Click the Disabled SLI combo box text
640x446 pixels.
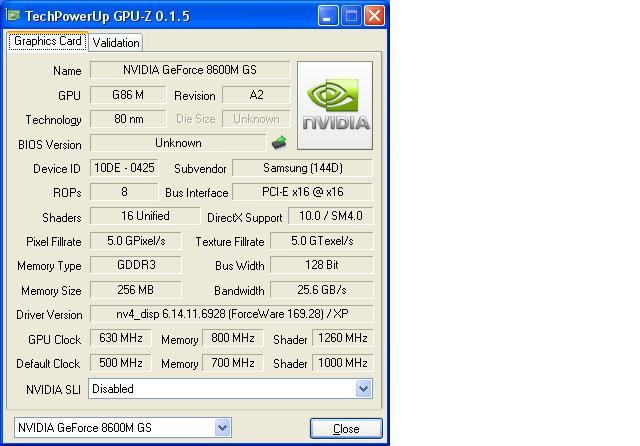(113, 389)
